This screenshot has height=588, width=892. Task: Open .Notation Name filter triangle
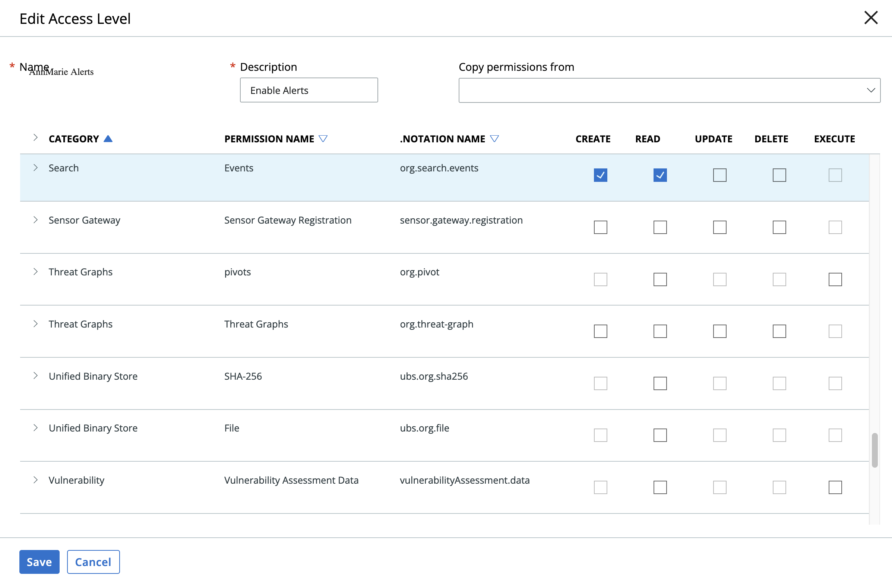494,139
